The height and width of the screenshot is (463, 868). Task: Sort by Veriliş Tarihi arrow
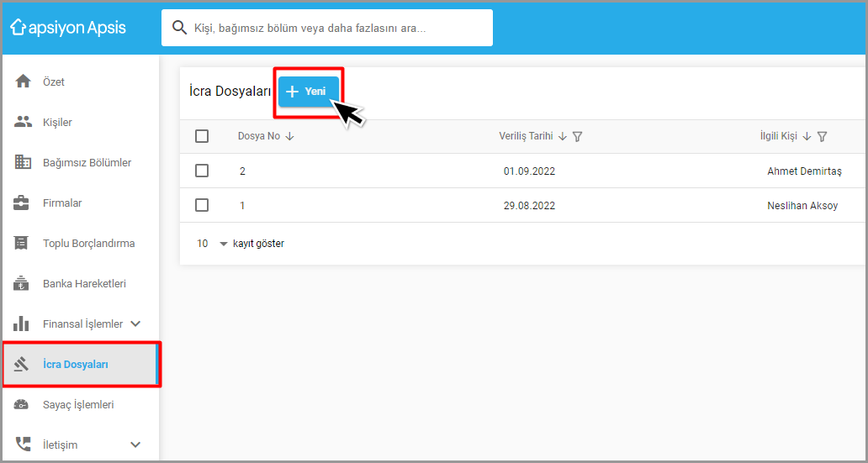tap(563, 137)
